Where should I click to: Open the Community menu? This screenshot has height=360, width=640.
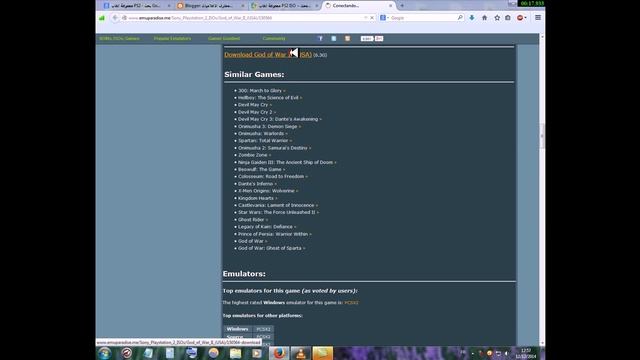tap(274, 38)
